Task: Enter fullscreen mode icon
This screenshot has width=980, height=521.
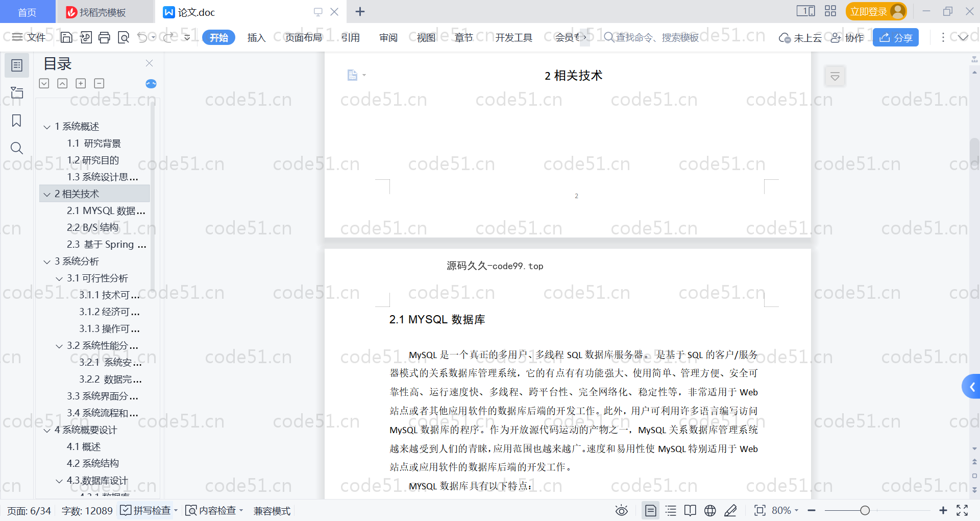Action: coord(962,510)
